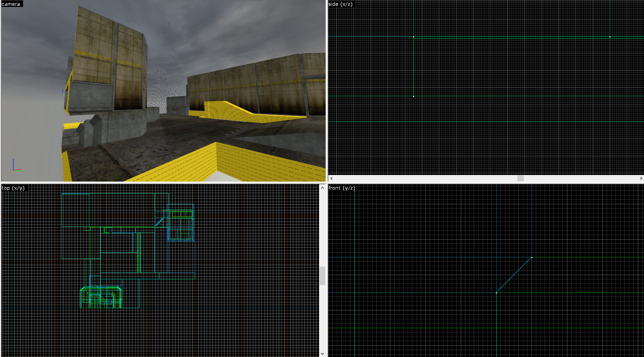644x357 pixels.
Task: Select the front (y/z) viewport title
Action: (342, 188)
